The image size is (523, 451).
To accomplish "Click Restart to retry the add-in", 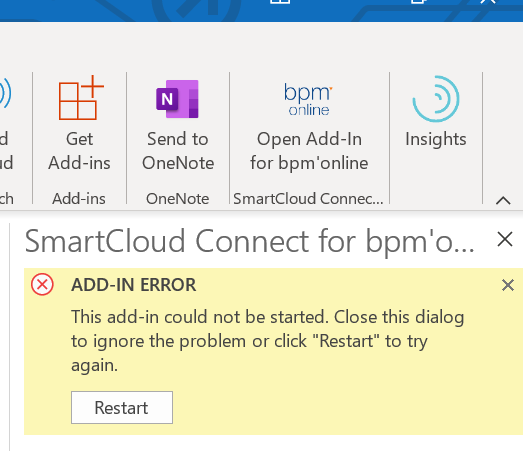I will tap(122, 407).
